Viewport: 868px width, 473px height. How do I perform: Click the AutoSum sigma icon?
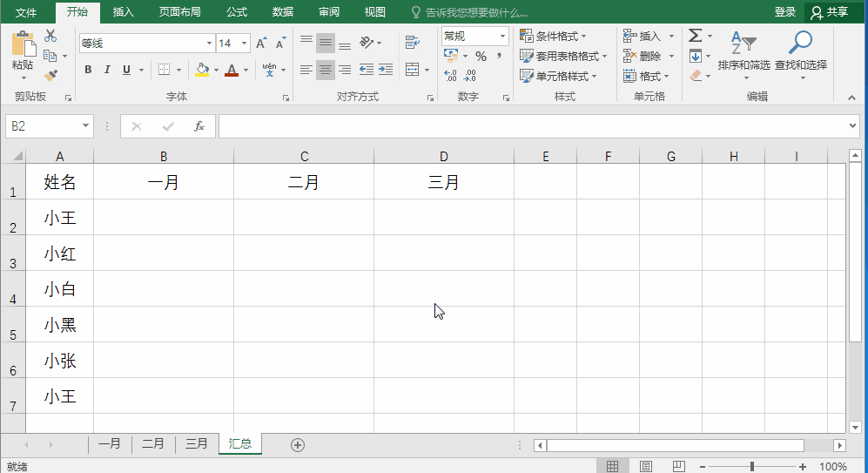click(x=696, y=36)
